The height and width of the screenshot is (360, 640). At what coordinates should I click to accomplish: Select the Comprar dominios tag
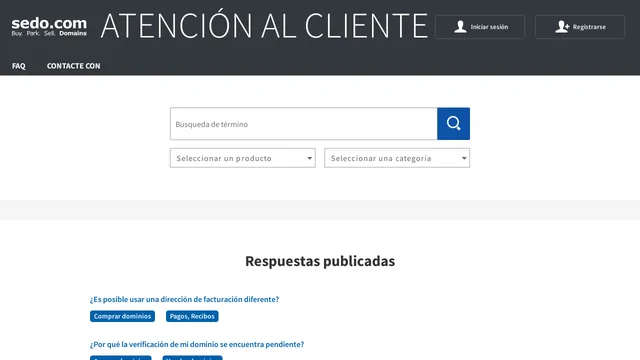122,316
